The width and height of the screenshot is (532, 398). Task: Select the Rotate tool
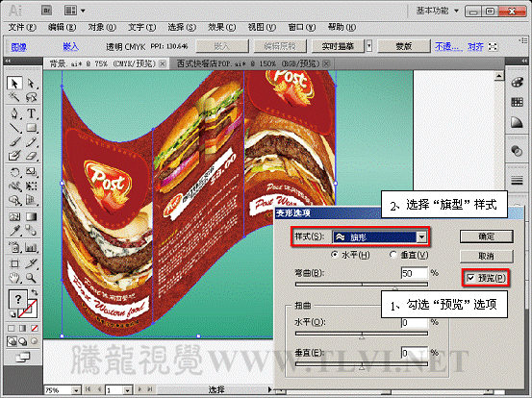[14, 172]
